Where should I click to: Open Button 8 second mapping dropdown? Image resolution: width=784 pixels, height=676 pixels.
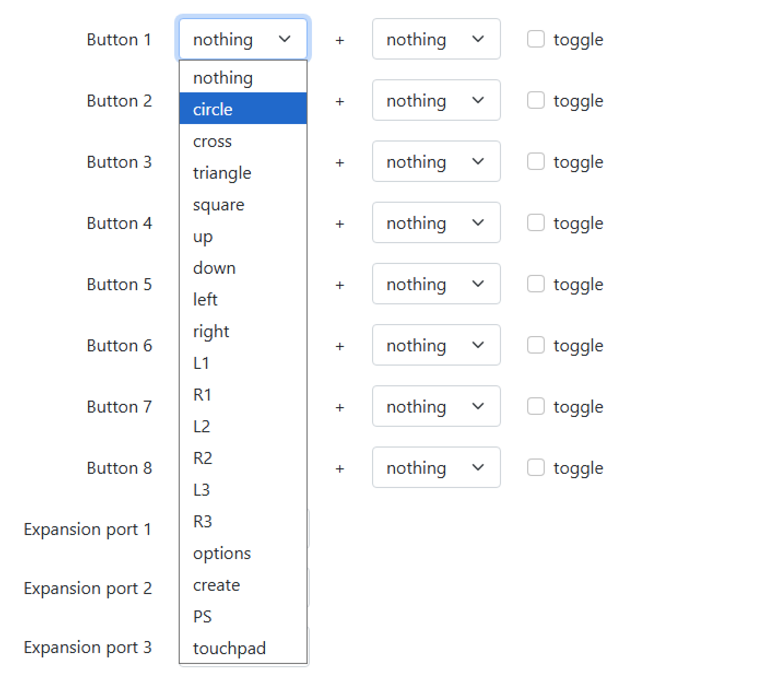click(437, 467)
